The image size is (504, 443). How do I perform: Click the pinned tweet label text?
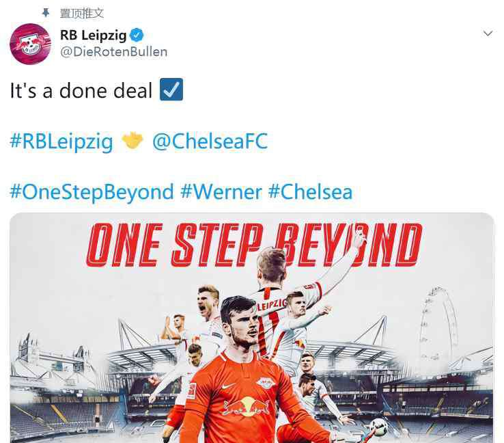tap(82, 13)
